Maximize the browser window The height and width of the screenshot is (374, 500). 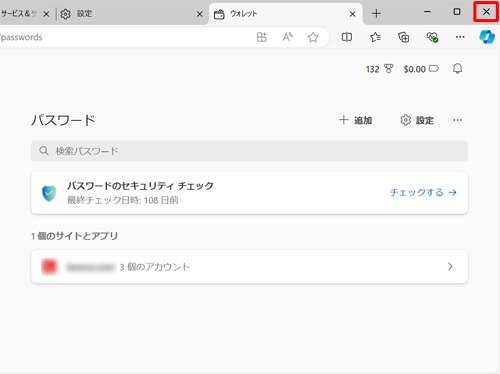(457, 12)
